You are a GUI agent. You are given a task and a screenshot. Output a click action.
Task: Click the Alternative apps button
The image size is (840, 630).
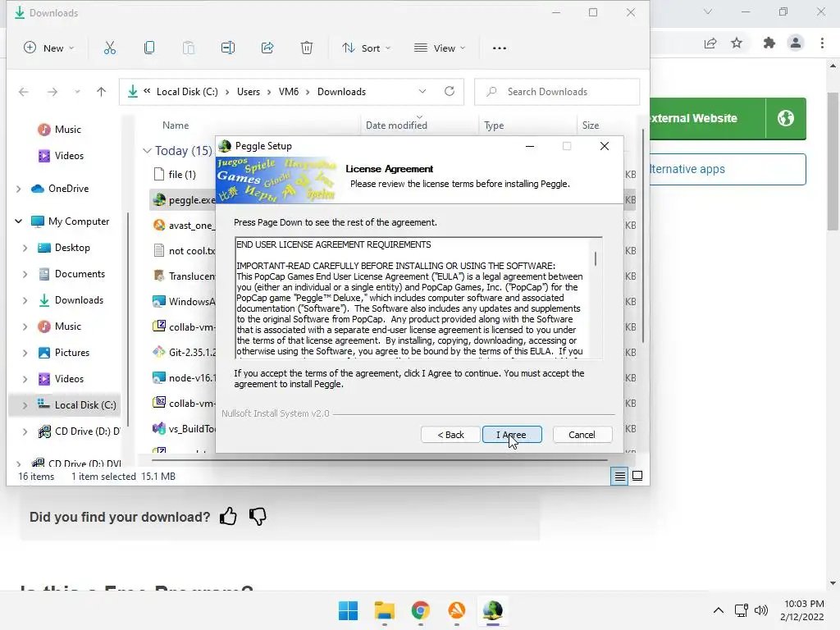point(728,169)
